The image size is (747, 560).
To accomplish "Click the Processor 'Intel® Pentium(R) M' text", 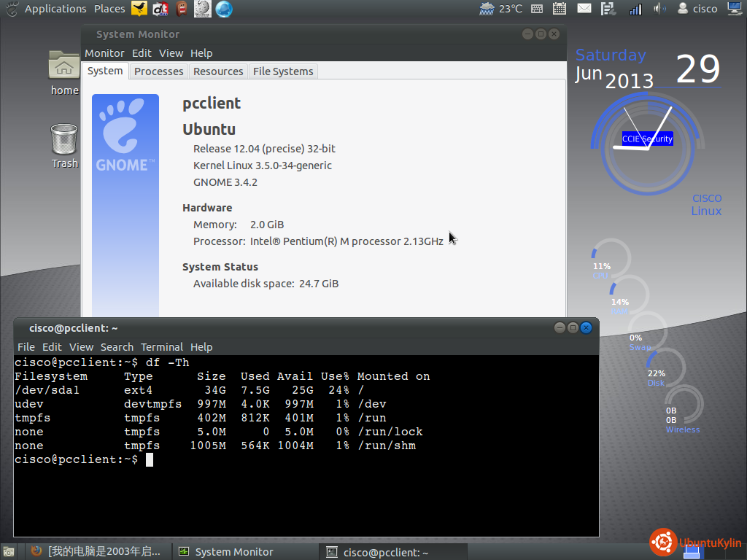I will pos(347,241).
